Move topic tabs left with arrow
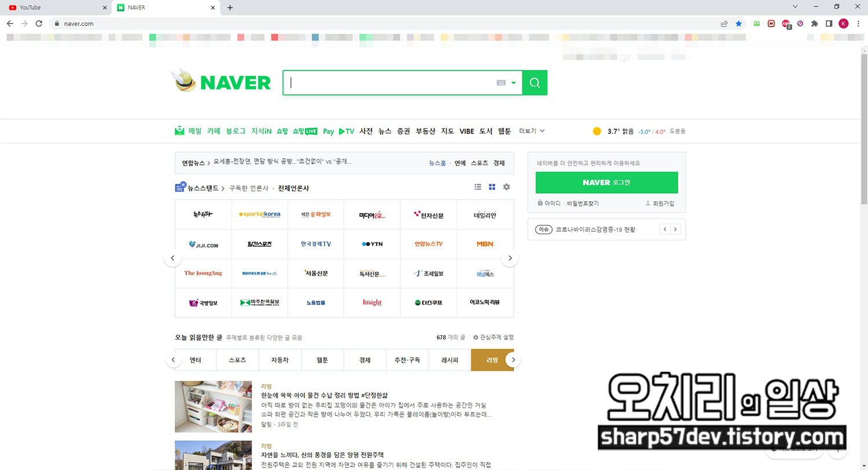Image resolution: width=868 pixels, height=470 pixels. tap(172, 360)
